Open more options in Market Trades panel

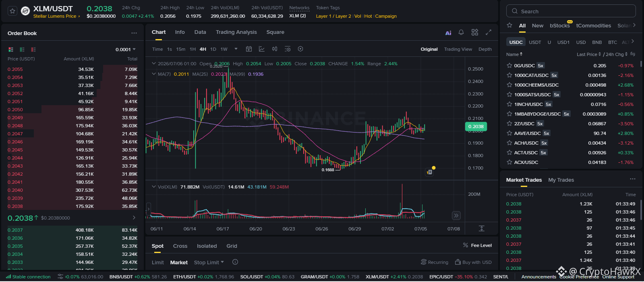(x=633, y=179)
